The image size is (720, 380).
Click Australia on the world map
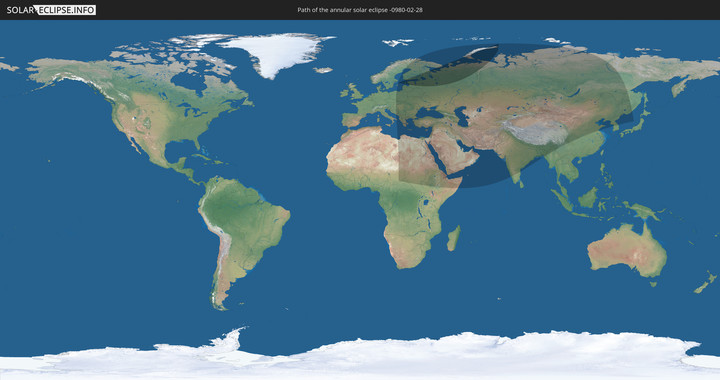click(627, 250)
